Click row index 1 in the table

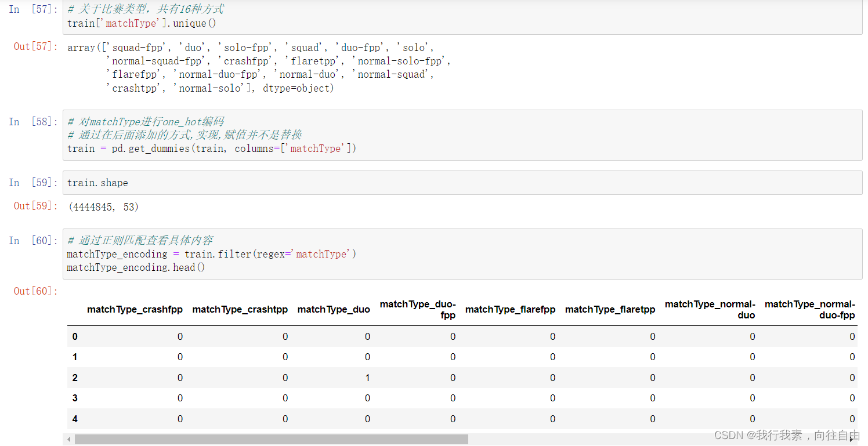click(75, 357)
